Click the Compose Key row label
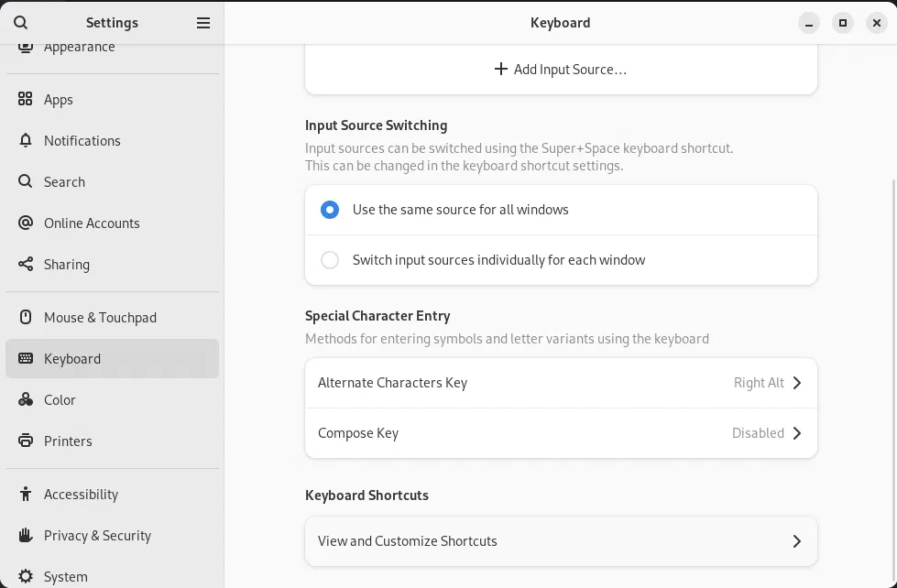The width and height of the screenshot is (897, 588). point(358,433)
